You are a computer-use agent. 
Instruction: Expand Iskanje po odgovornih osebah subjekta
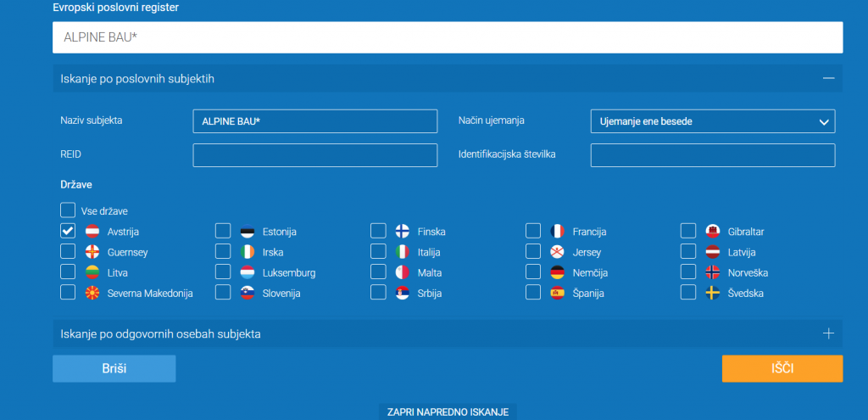pos(828,333)
